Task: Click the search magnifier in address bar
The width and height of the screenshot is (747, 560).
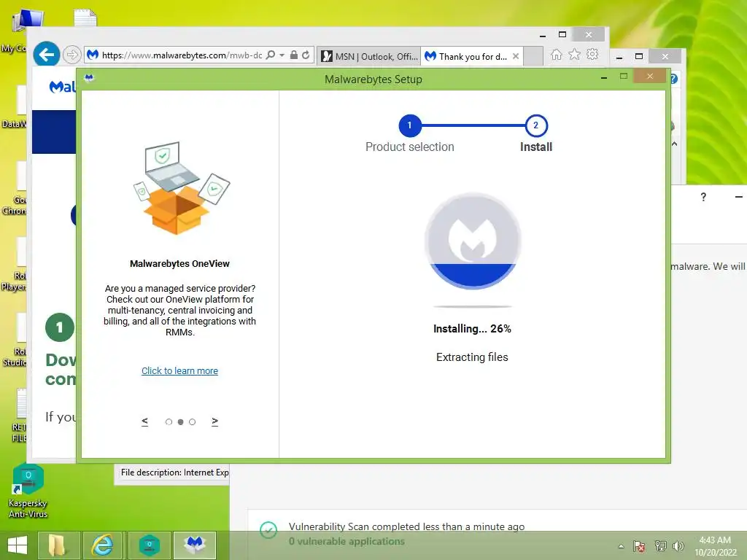Action: click(270, 55)
